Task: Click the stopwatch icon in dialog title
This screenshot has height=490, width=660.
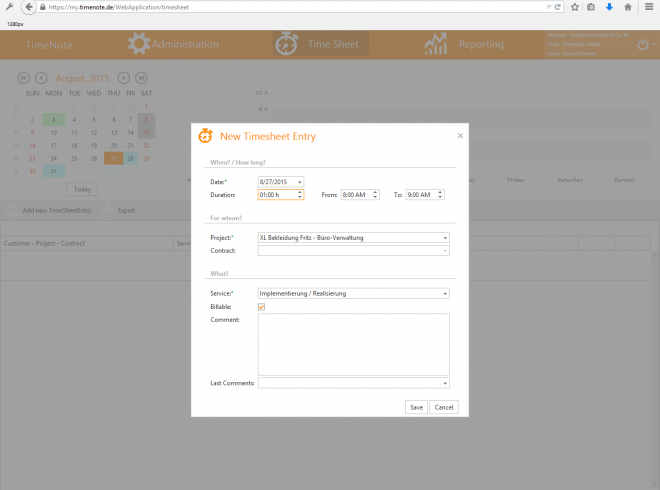Action: pyautogui.click(x=205, y=136)
